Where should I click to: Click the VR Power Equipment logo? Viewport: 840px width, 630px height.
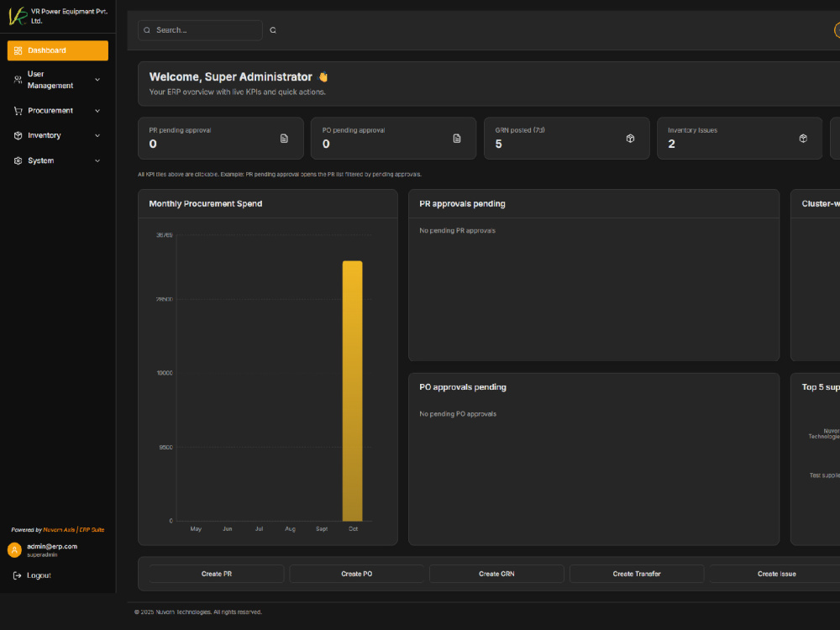tap(18, 16)
